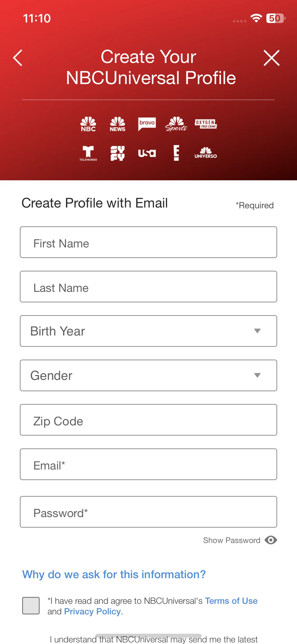Close the profile creation screen
297x644 pixels.
click(x=271, y=58)
